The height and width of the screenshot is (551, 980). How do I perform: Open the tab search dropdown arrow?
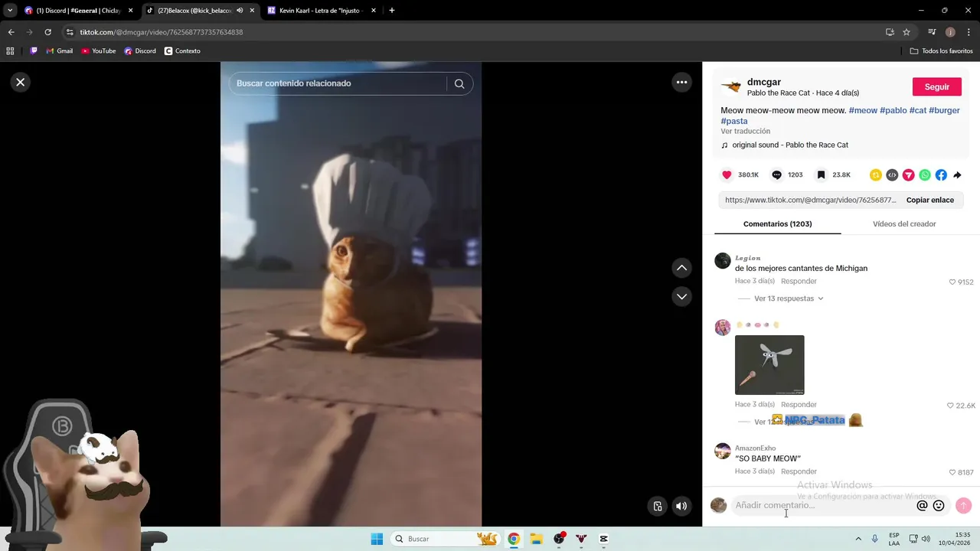(x=10, y=11)
